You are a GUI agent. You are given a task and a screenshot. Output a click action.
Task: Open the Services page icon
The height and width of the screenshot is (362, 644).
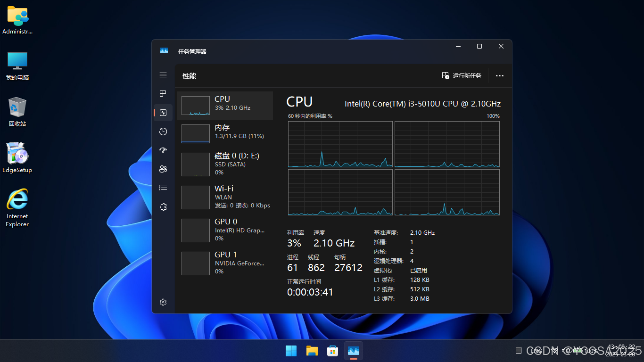(163, 207)
